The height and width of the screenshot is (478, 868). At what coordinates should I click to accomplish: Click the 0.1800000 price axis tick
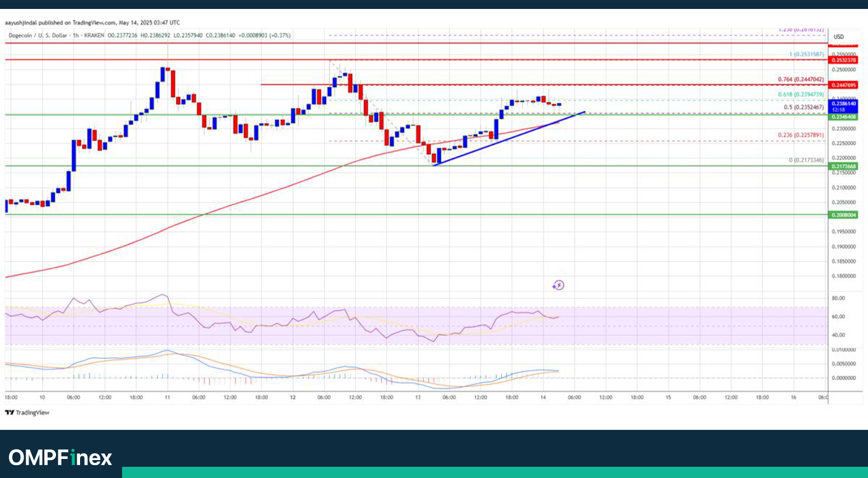point(843,276)
